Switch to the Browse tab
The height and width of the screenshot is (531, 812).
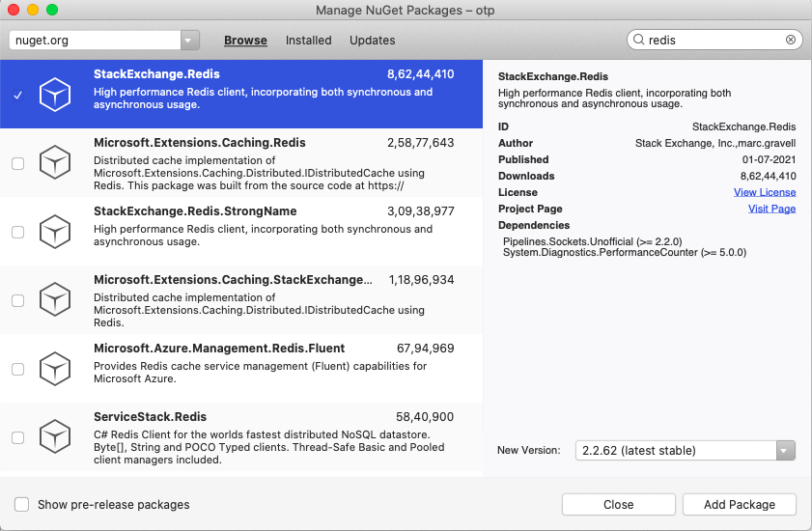coord(245,41)
